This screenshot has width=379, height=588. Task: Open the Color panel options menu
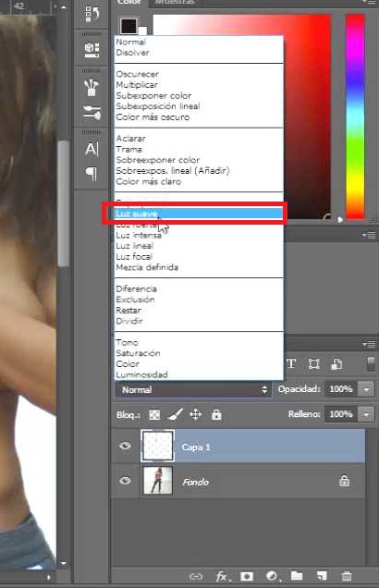[x=371, y=2]
